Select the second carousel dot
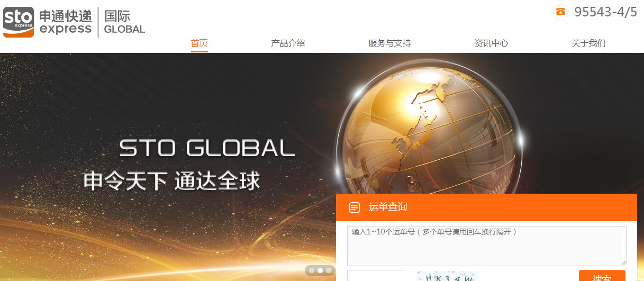This screenshot has height=281, width=644. click(320, 270)
